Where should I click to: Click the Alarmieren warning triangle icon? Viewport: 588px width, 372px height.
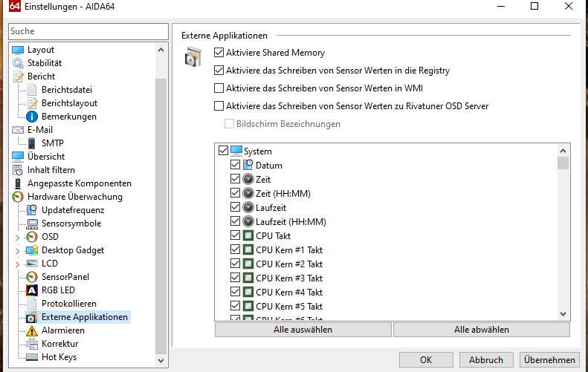coord(32,331)
